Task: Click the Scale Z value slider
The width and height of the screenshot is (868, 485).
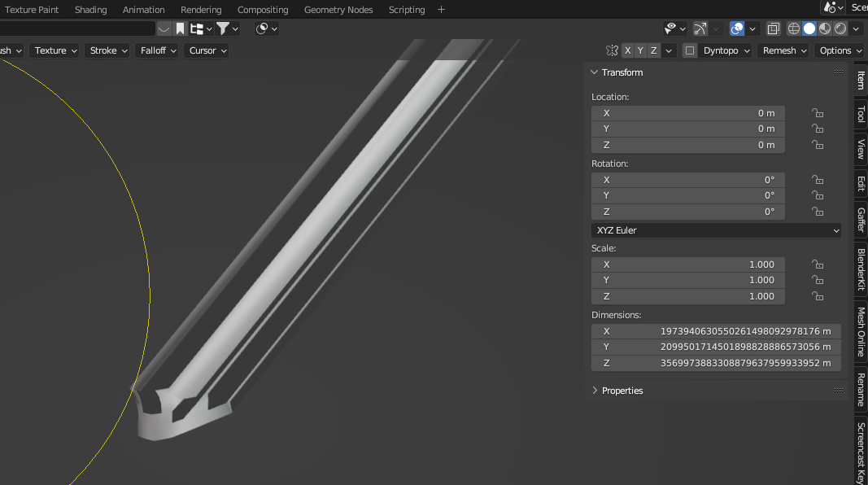Action: (x=687, y=296)
